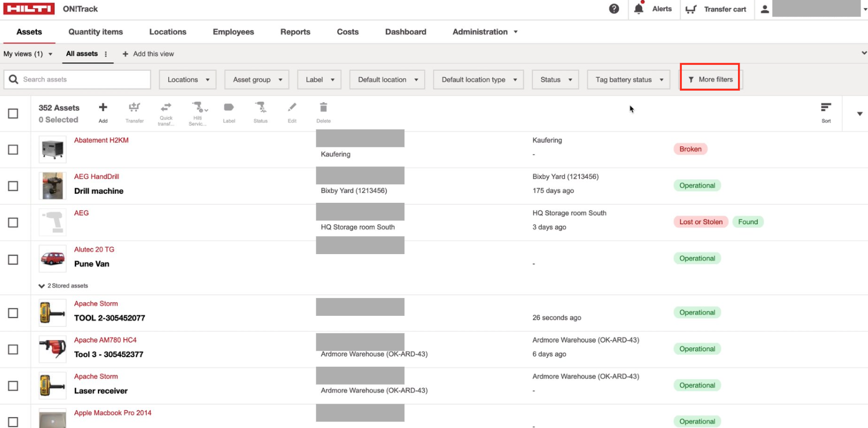Click the Search assets input field
Image resolution: width=868 pixels, height=428 pixels.
tap(77, 80)
